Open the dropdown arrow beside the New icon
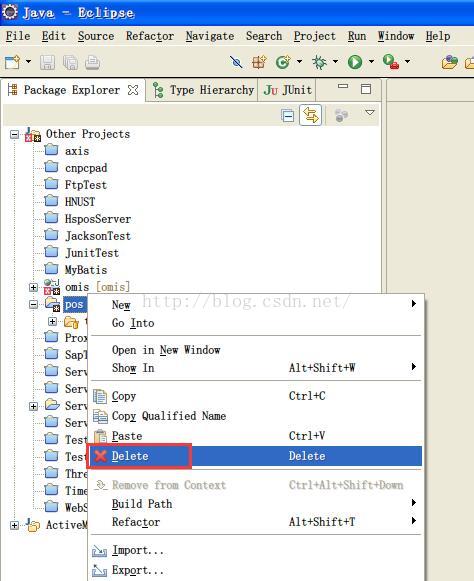 (x=28, y=62)
